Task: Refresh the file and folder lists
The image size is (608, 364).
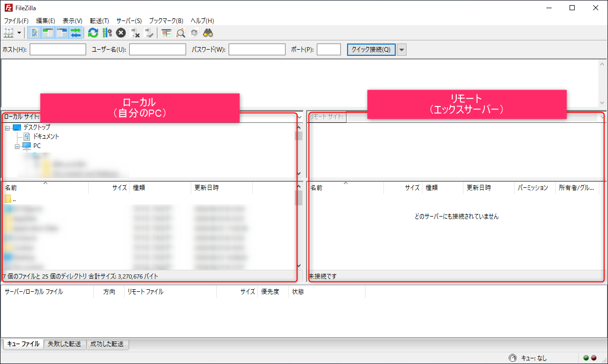Action: click(93, 33)
